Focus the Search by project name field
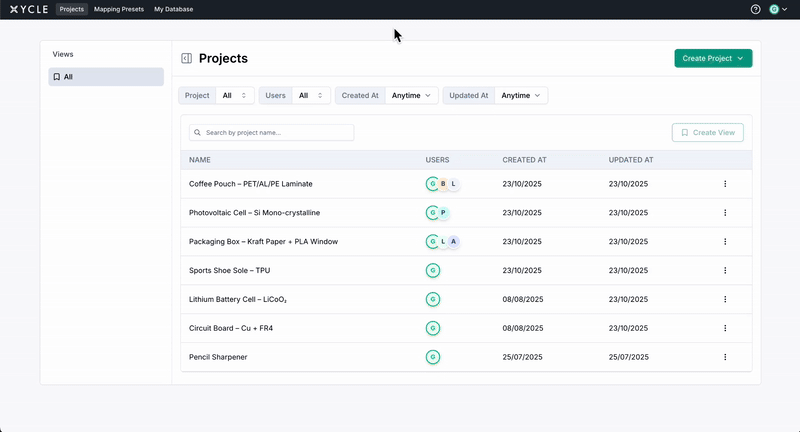 click(272, 132)
